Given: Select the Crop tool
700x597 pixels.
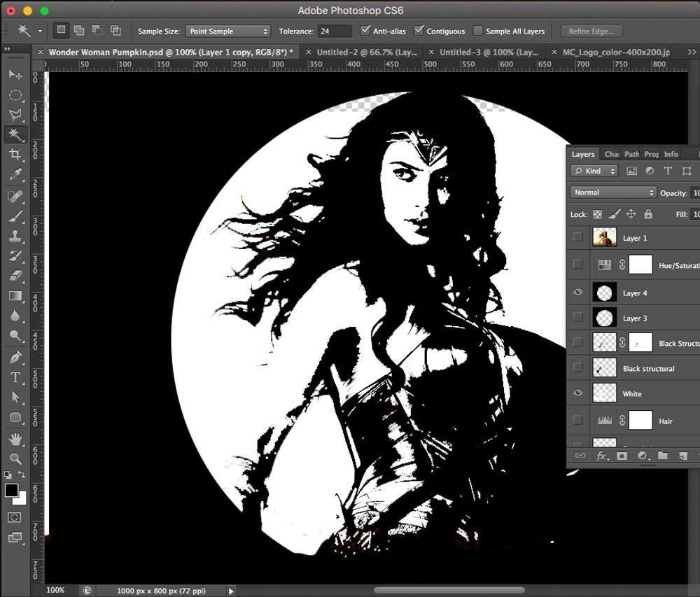Looking at the screenshot, I should [x=15, y=155].
